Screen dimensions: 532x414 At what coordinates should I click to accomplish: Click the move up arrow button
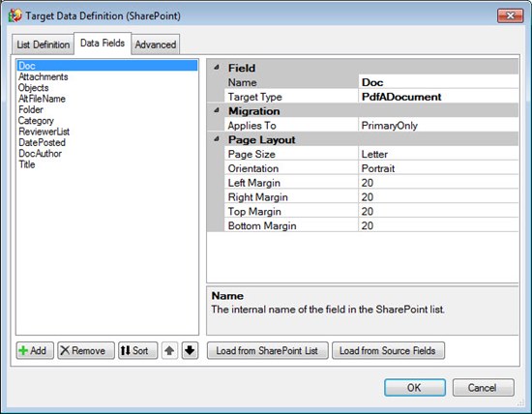[x=169, y=350]
